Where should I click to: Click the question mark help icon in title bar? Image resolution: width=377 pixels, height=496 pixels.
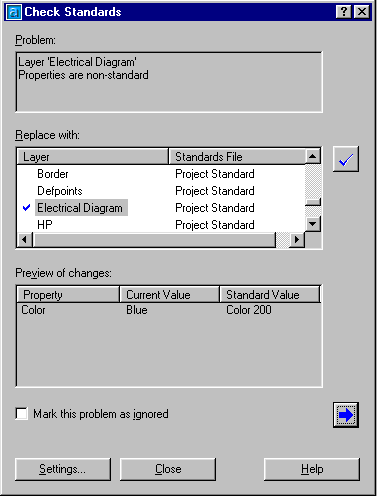tap(344, 12)
